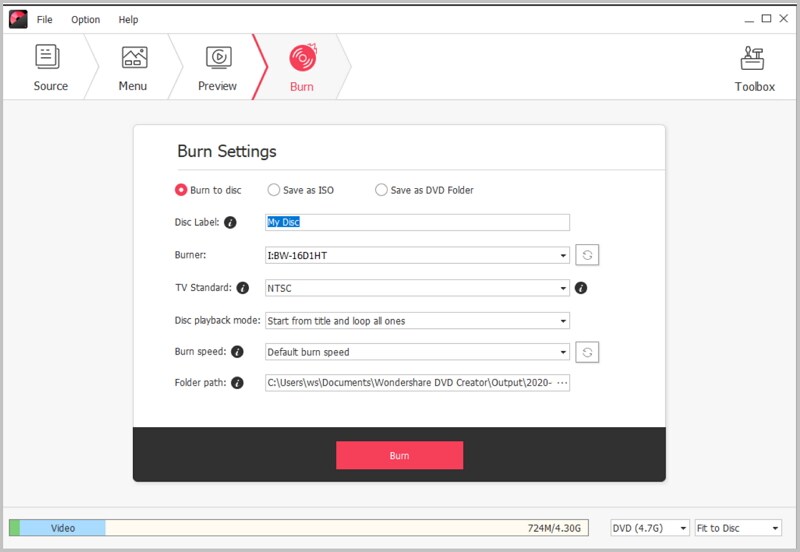Click the red Burn button
Viewport: 800px width, 552px height.
coord(399,455)
